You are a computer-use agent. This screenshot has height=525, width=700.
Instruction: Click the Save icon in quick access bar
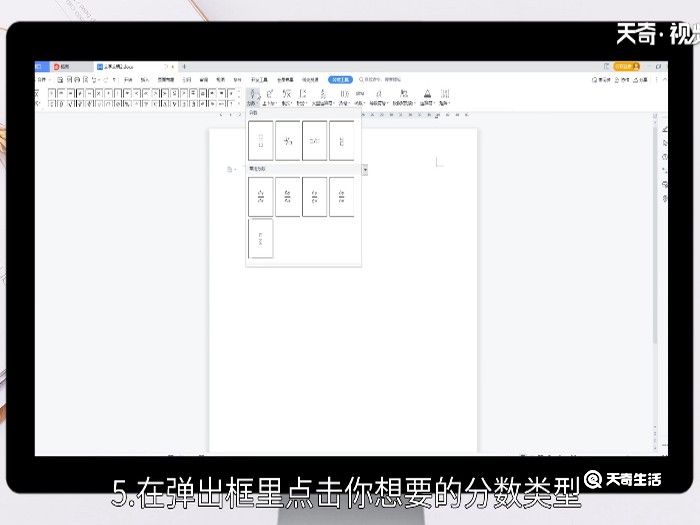tap(60, 79)
